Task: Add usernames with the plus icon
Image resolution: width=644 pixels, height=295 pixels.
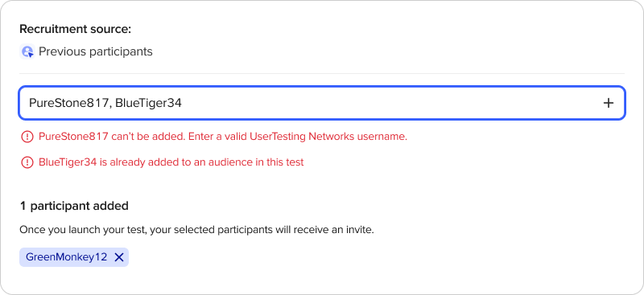Action: (x=609, y=103)
